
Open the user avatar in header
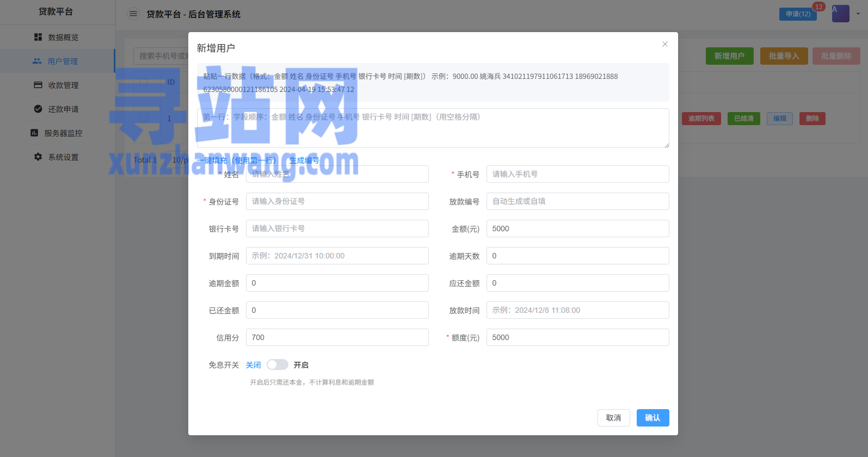[840, 14]
